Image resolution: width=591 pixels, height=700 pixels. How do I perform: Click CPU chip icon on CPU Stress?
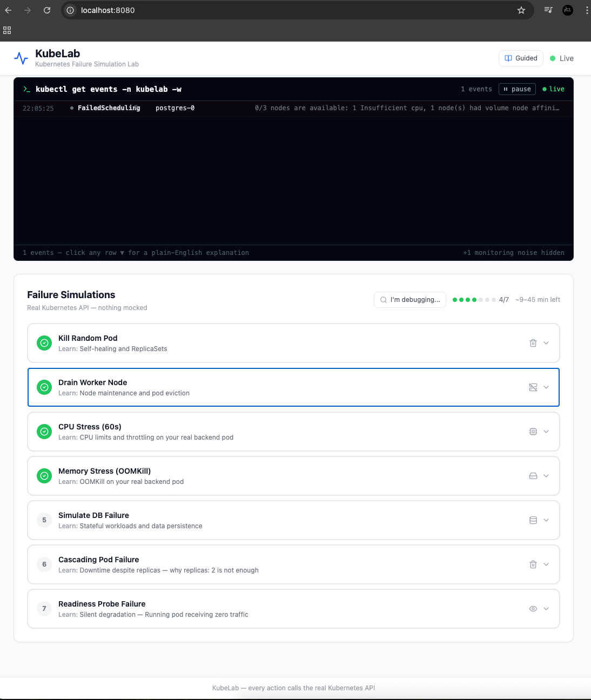tap(533, 432)
